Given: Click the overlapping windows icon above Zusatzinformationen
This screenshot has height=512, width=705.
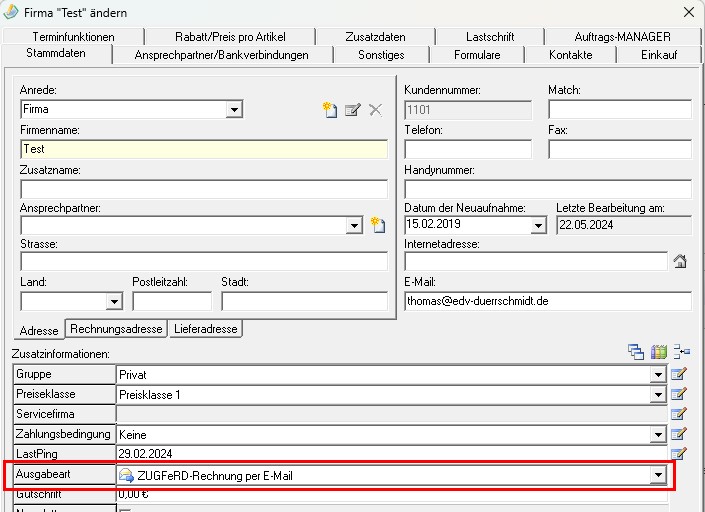Looking at the screenshot, I should click(x=636, y=352).
